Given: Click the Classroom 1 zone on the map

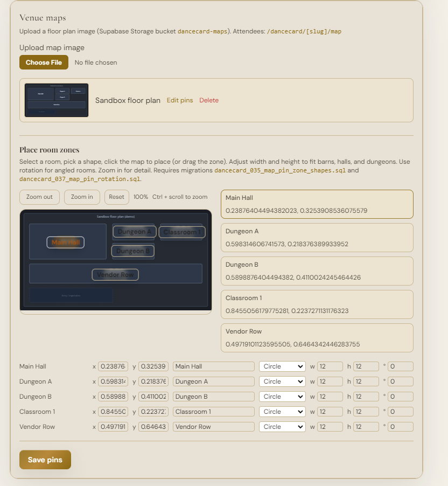Looking at the screenshot, I should [182, 232].
